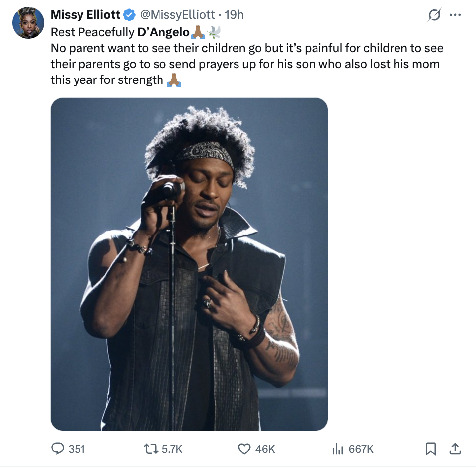The image size is (476, 471).
Task: Open the three-dot More options menu
Action: (x=455, y=15)
